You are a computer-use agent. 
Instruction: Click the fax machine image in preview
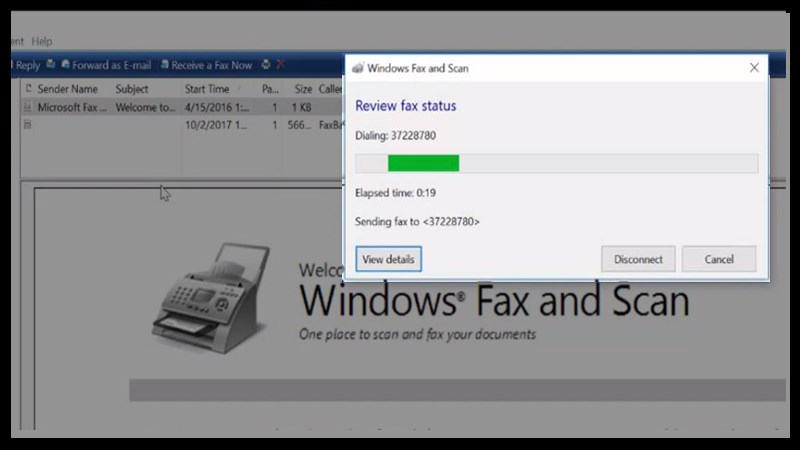pos(211,298)
